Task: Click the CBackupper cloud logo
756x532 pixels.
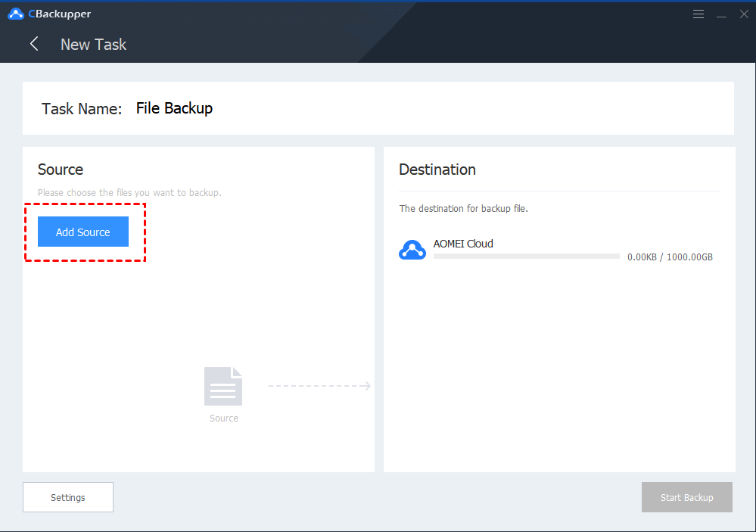Action: [16, 14]
